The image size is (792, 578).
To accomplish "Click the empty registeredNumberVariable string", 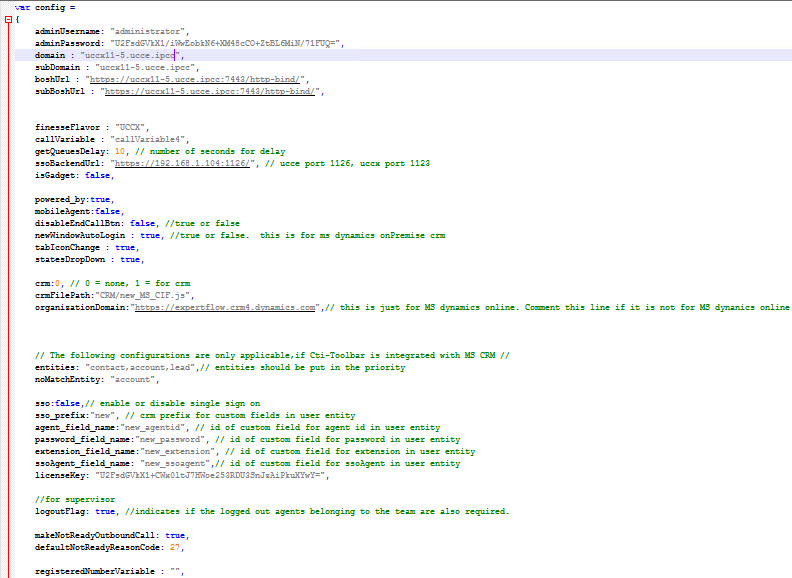I will tap(176, 571).
